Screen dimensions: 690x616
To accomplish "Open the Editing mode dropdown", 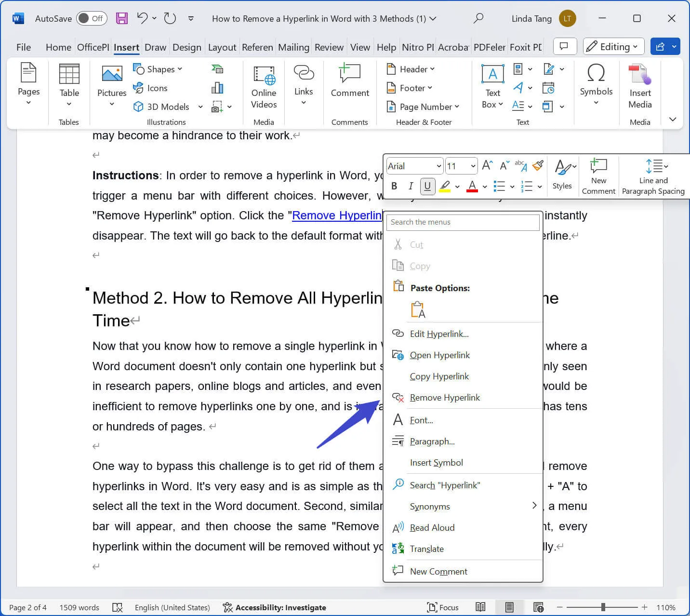I will (x=613, y=46).
